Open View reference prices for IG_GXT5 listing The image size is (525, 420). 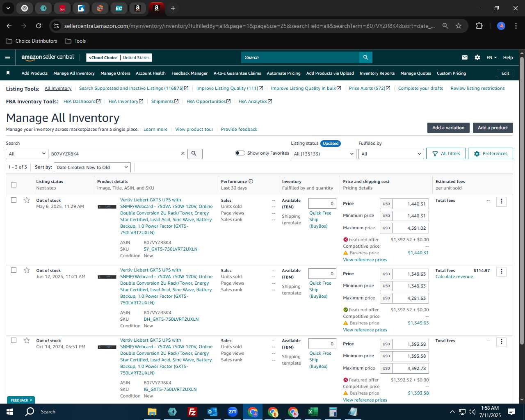click(x=365, y=400)
